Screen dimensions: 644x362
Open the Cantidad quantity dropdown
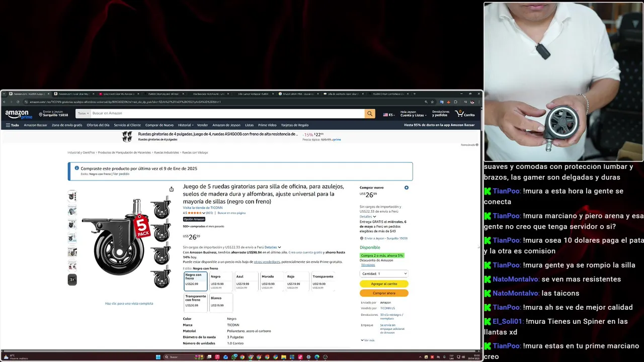384,274
